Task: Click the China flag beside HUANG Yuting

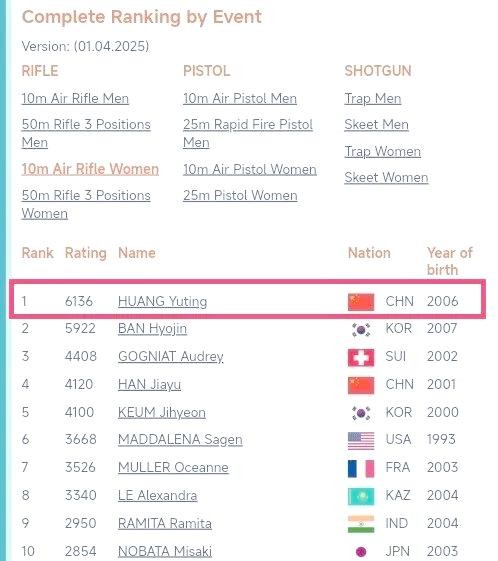Action: point(361,302)
